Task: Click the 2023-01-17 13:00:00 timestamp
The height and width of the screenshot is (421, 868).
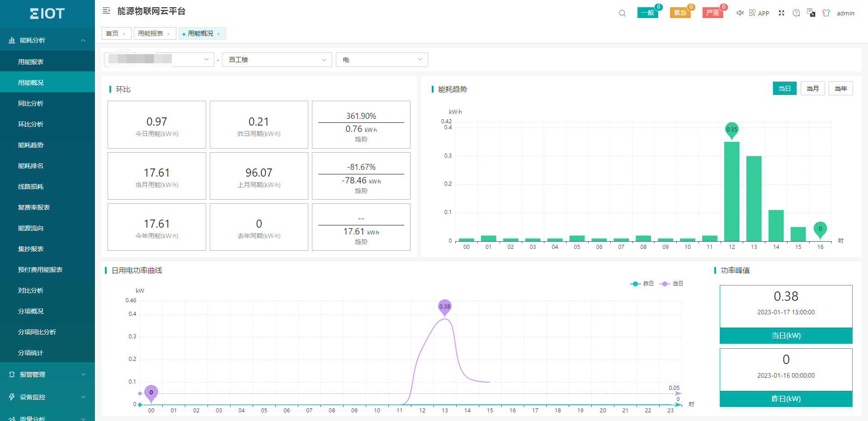Action: [786, 312]
